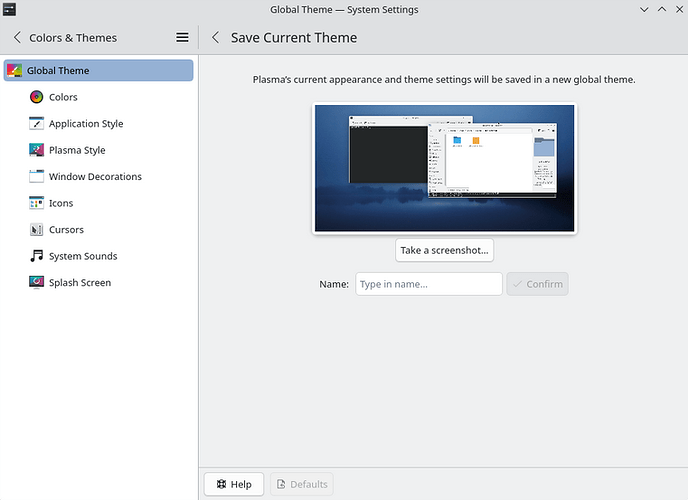Go back from Colors & Themes
688x500 pixels.
[x=17, y=38]
